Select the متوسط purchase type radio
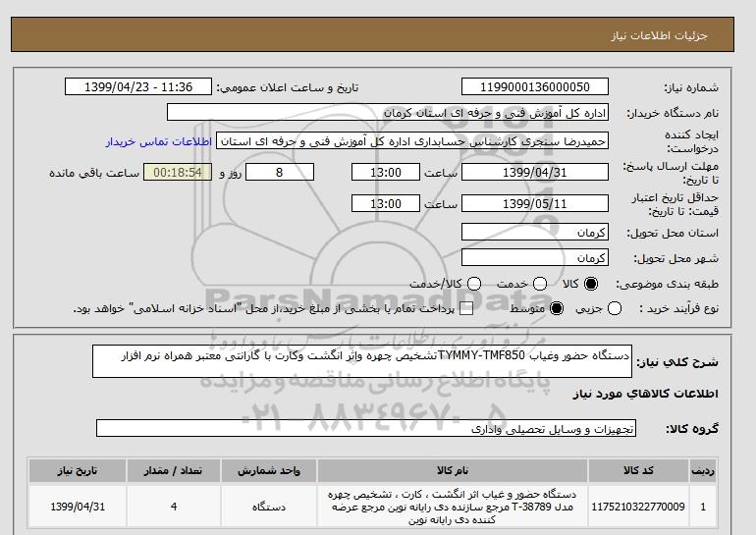Viewport: 756px width, 535px height. 557,308
